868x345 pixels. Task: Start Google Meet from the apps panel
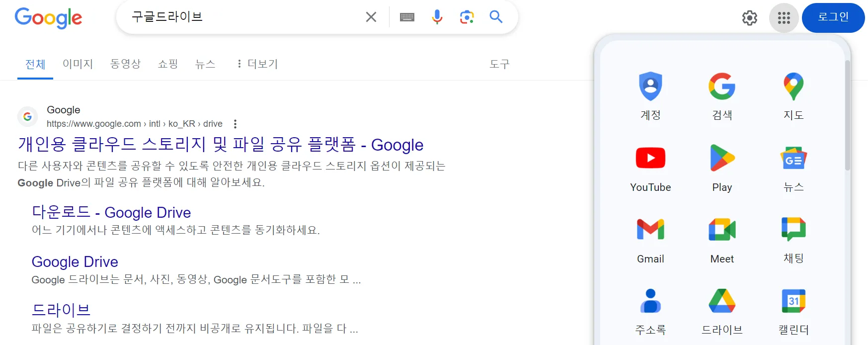722,229
